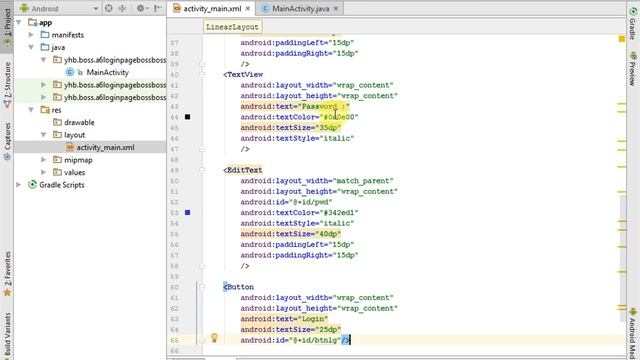Select the manifests folder row
Image resolution: width=640 pixels, height=360 pixels.
coord(90,35)
